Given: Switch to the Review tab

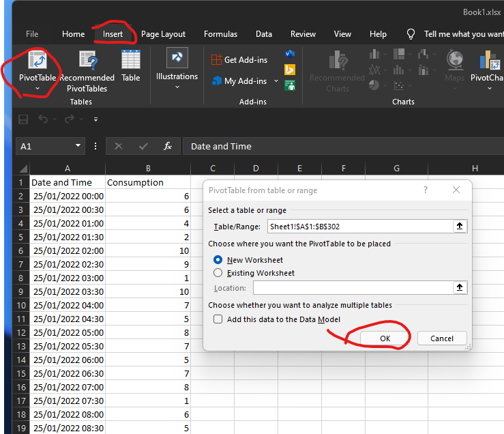Looking at the screenshot, I should 303,34.
